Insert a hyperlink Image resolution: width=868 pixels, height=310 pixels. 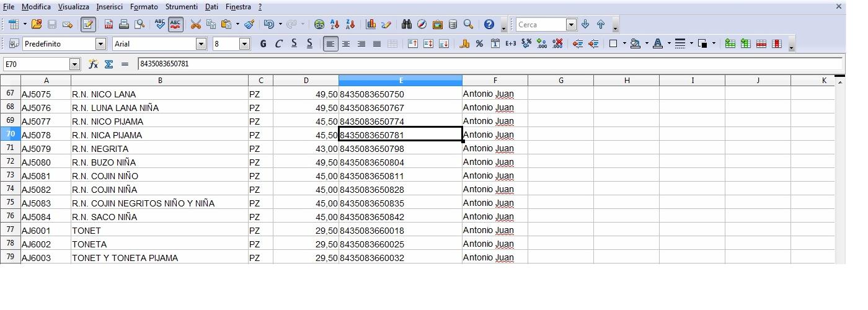[x=319, y=24]
